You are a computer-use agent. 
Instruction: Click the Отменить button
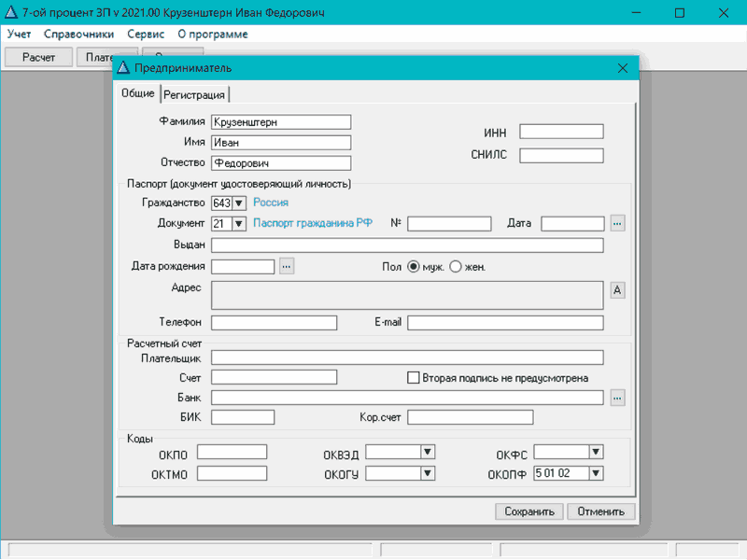coord(606,511)
